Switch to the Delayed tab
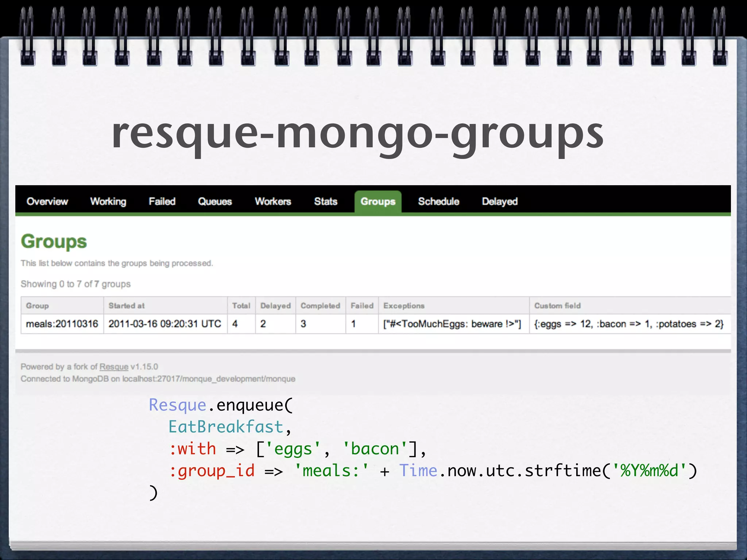This screenshot has width=747, height=560. (x=500, y=202)
